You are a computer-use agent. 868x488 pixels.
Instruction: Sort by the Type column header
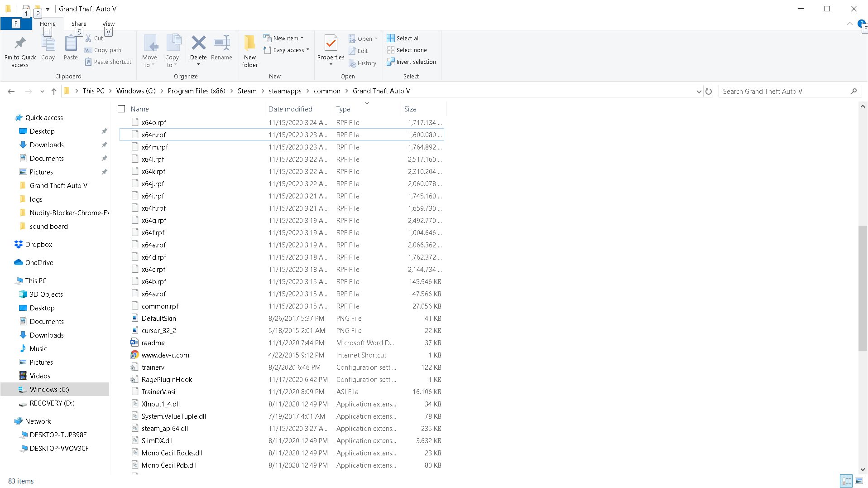pos(367,109)
